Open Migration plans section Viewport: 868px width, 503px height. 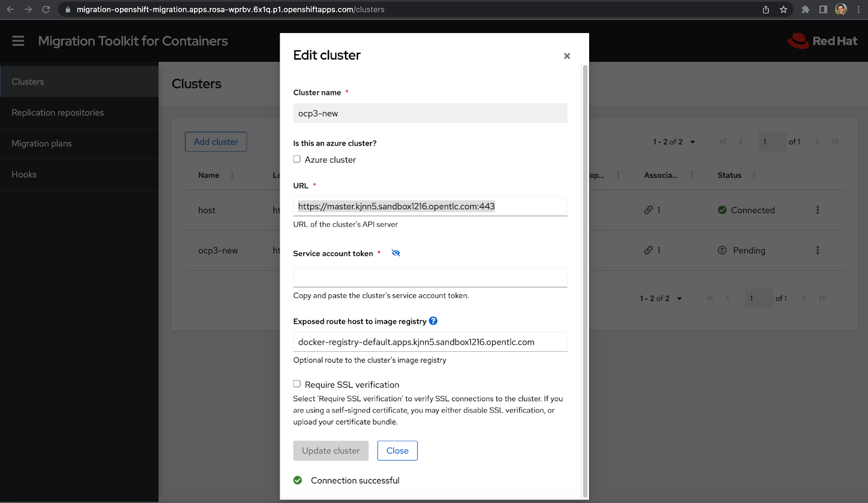pos(42,144)
